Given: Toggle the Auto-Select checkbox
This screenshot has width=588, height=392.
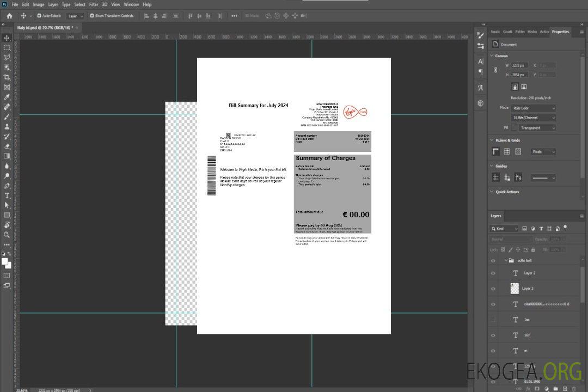Looking at the screenshot, I should tap(39, 16).
